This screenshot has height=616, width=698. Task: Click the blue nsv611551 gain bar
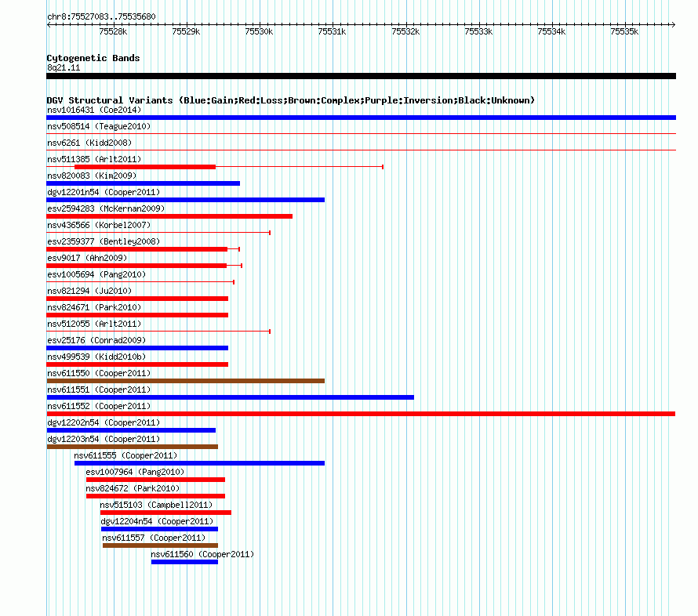point(230,397)
